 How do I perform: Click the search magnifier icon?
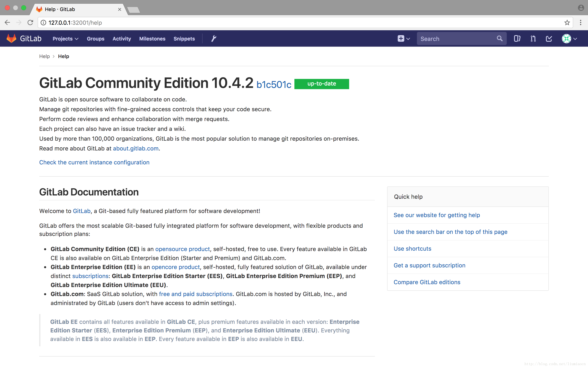[x=500, y=38]
